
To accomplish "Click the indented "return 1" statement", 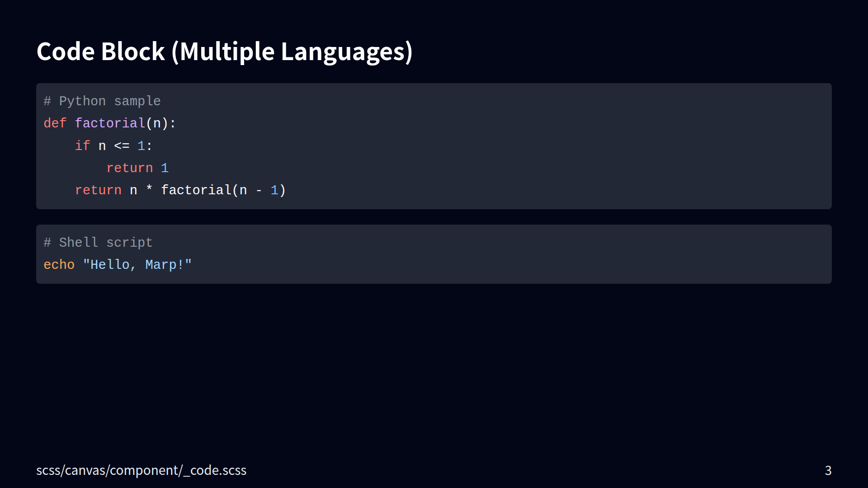I will pos(137,168).
